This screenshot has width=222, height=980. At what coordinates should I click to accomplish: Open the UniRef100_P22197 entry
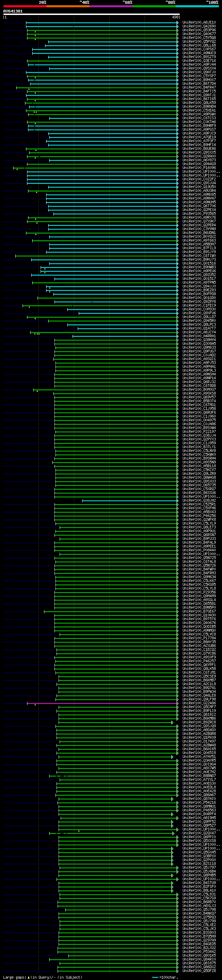click(x=199, y=431)
